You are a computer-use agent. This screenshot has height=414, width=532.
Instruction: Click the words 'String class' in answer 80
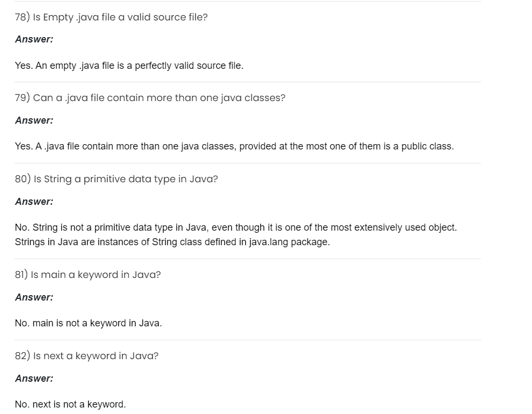pyautogui.click(x=176, y=242)
